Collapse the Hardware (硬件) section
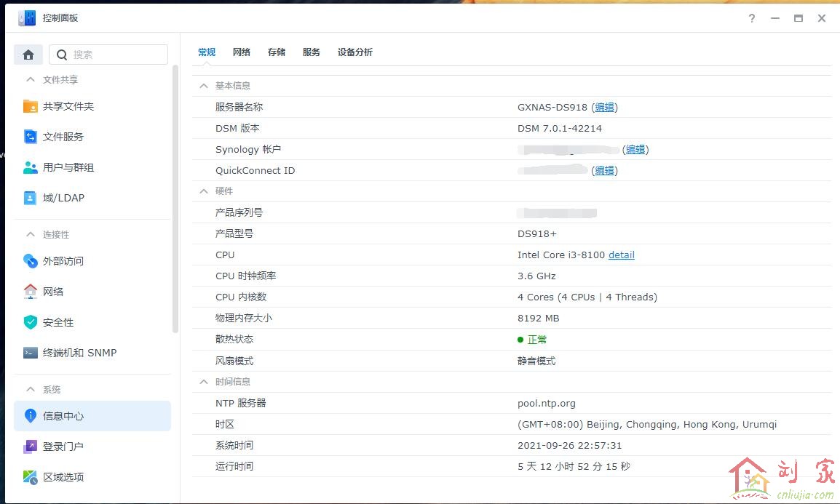The width and height of the screenshot is (840, 504). coord(204,191)
